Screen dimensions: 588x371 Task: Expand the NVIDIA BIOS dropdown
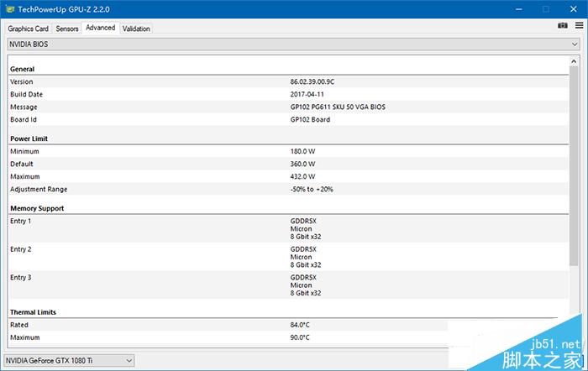coord(293,44)
